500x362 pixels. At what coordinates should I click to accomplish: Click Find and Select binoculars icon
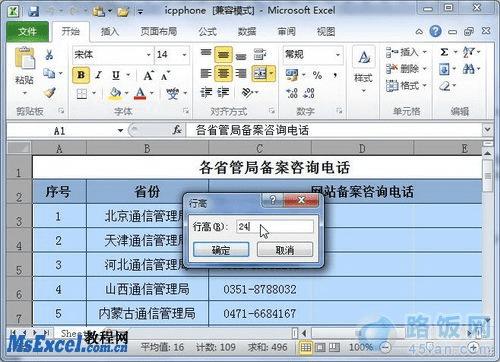click(469, 69)
